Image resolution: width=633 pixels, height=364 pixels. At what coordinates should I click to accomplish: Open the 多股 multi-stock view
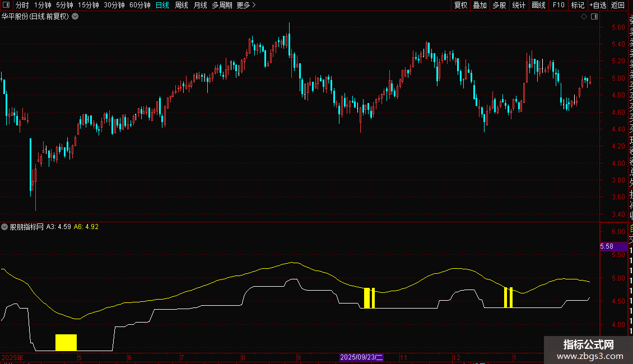(499, 5)
